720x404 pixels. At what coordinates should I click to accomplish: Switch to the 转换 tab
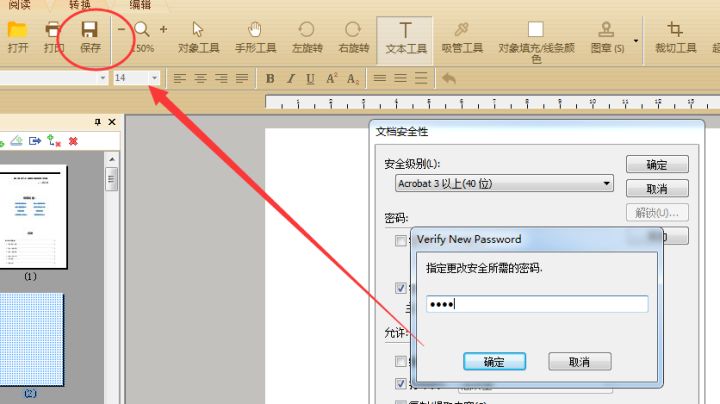pos(79,5)
